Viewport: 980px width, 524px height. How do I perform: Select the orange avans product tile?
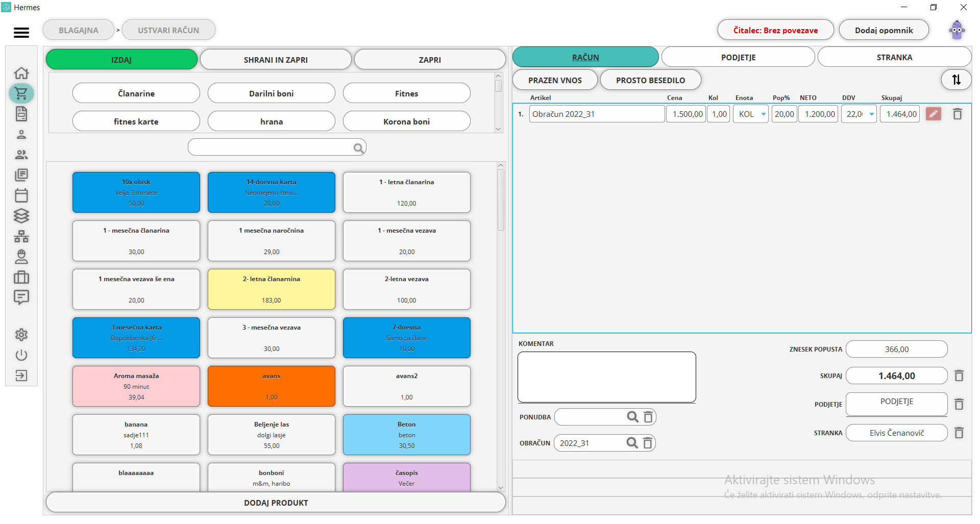tap(272, 386)
